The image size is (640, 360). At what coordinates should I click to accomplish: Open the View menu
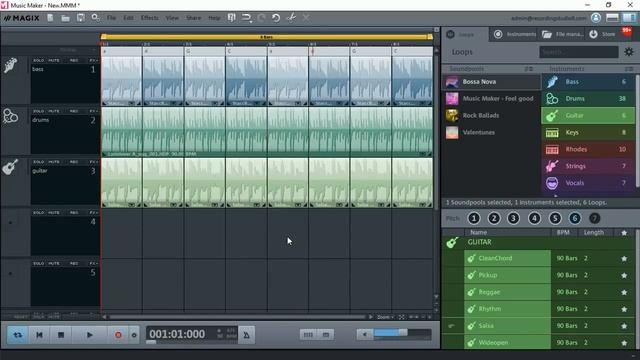point(172,18)
